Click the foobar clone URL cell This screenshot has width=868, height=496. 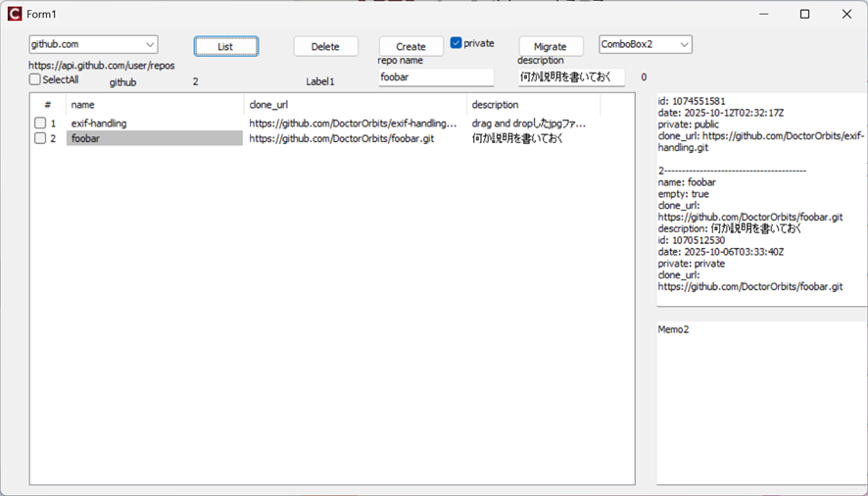point(341,139)
